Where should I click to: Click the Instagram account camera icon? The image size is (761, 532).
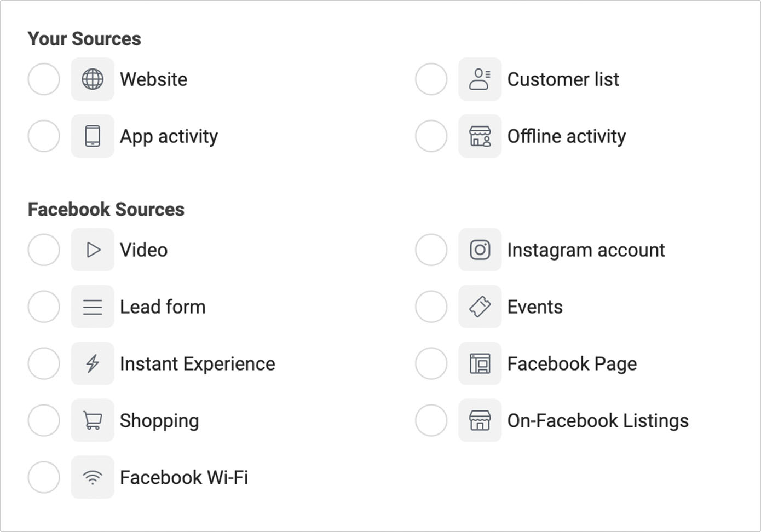pyautogui.click(x=480, y=250)
